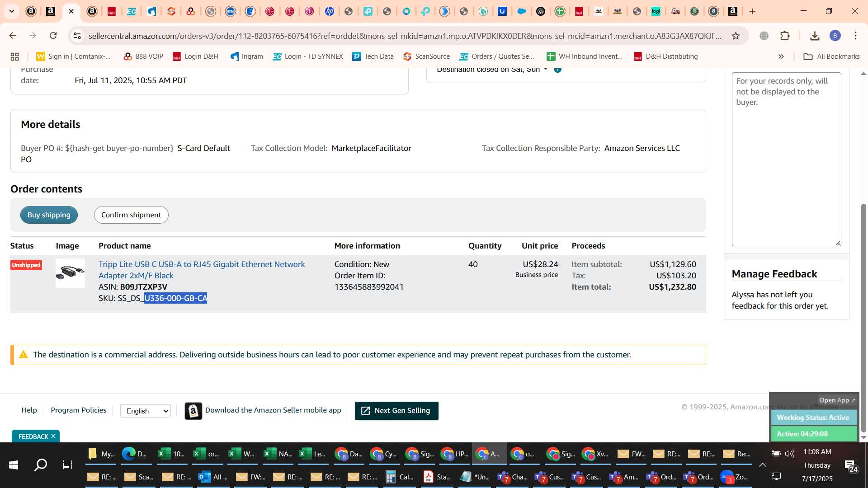This screenshot has width=868, height=488.
Task: Close the active browser tab
Action: (71, 11)
